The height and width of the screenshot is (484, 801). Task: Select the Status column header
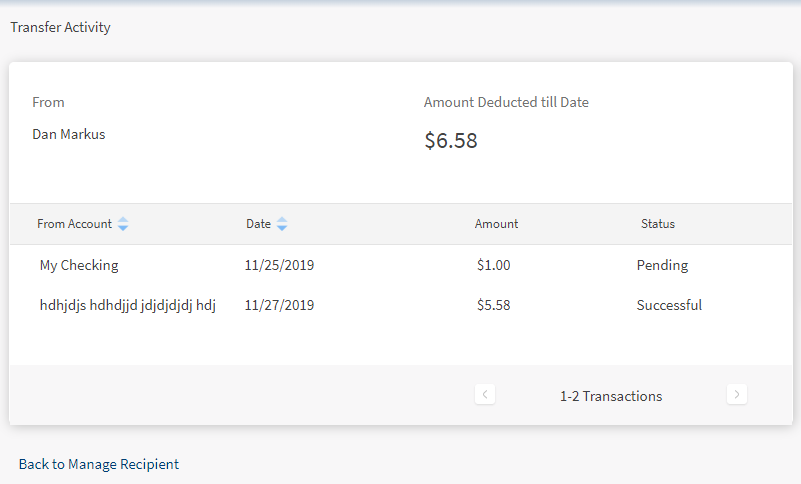click(x=658, y=224)
